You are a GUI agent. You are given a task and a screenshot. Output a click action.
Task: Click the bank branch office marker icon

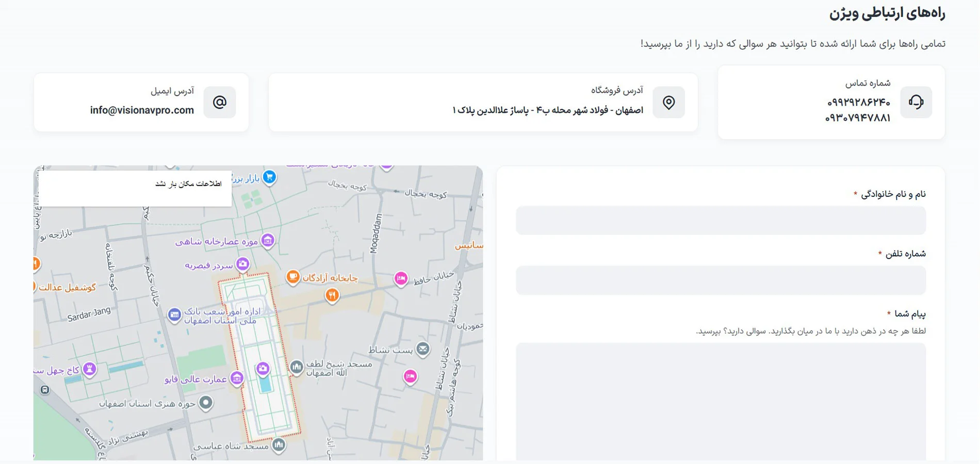coord(174,314)
